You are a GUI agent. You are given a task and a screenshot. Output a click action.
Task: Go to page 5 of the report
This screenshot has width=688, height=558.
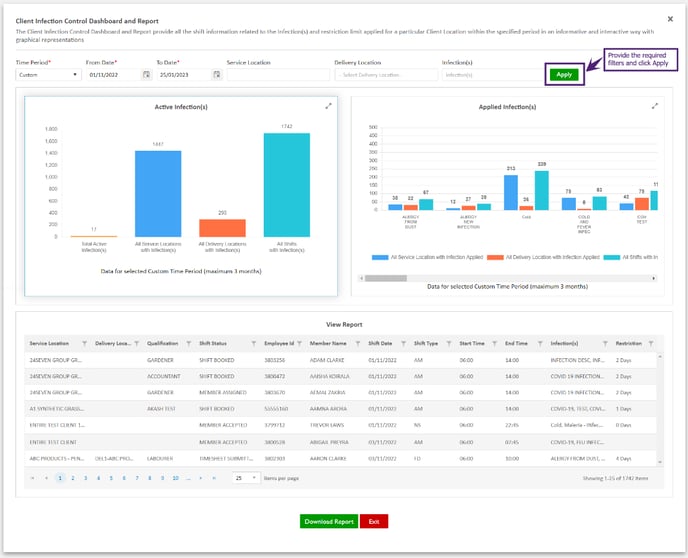[x=111, y=478]
